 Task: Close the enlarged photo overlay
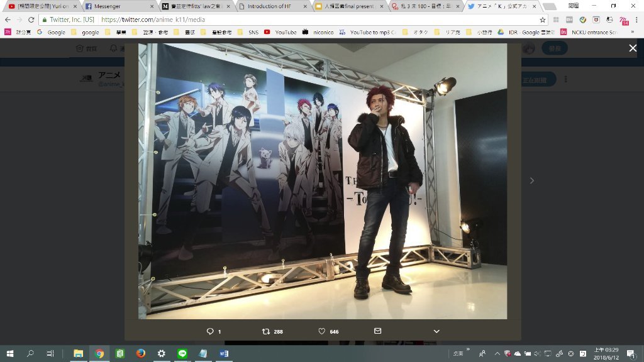[x=633, y=48]
